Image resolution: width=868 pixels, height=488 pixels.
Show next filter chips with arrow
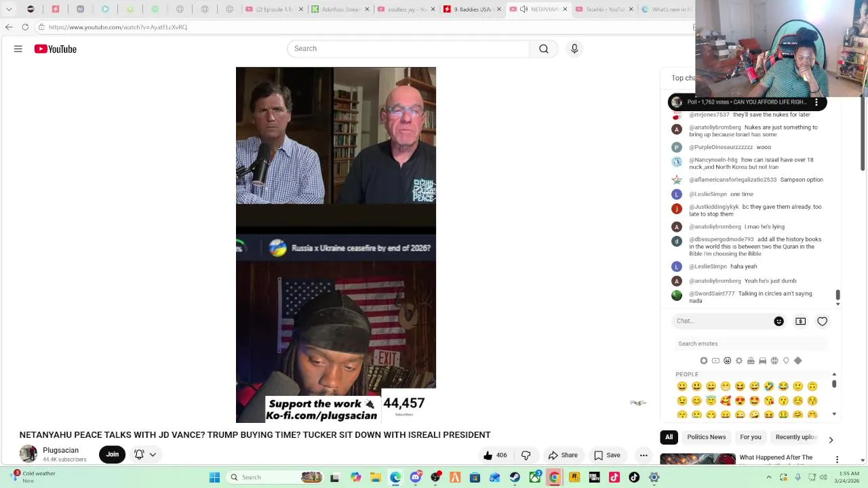(831, 440)
